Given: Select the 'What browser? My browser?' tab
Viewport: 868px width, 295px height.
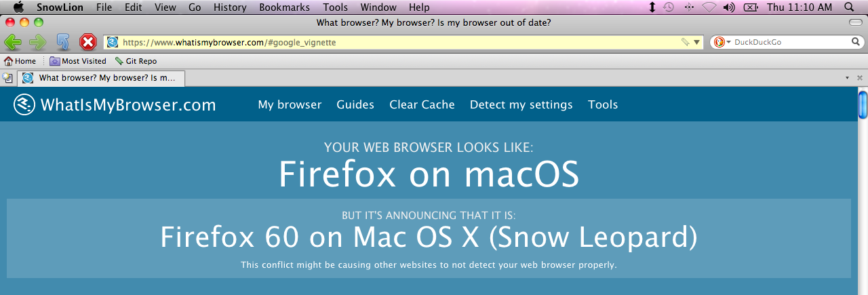Looking at the screenshot, I should pos(102,78).
